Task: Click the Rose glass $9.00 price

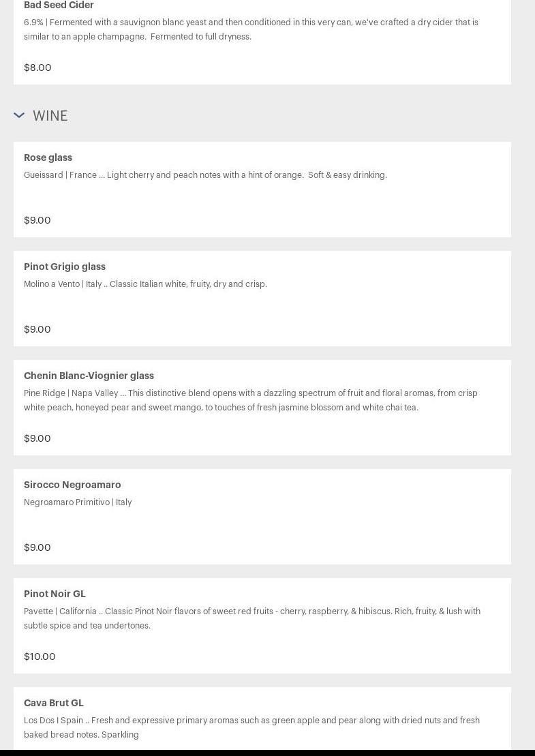Action: (x=37, y=220)
